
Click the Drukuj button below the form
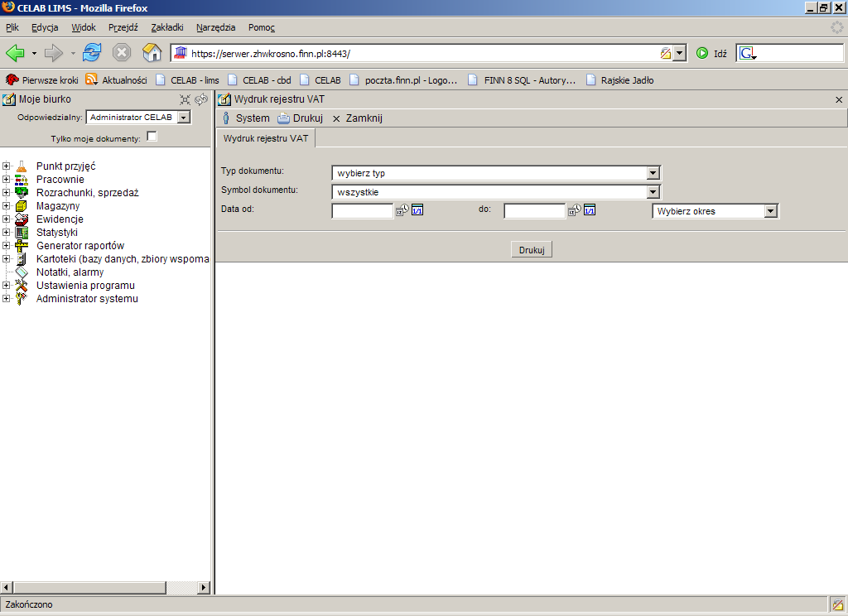(532, 250)
